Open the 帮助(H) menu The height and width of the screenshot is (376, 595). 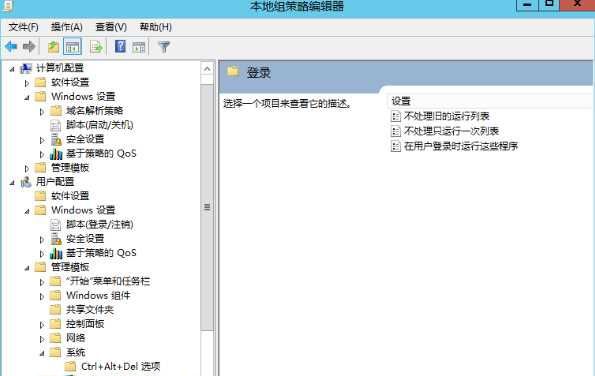tap(156, 27)
